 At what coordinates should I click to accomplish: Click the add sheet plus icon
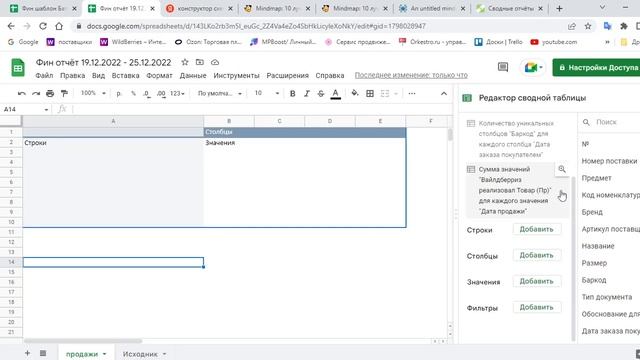click(x=27, y=353)
